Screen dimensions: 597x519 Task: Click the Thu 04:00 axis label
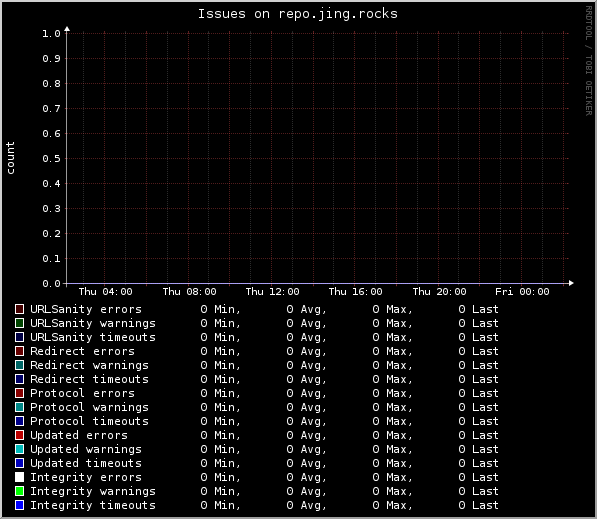[105, 292]
